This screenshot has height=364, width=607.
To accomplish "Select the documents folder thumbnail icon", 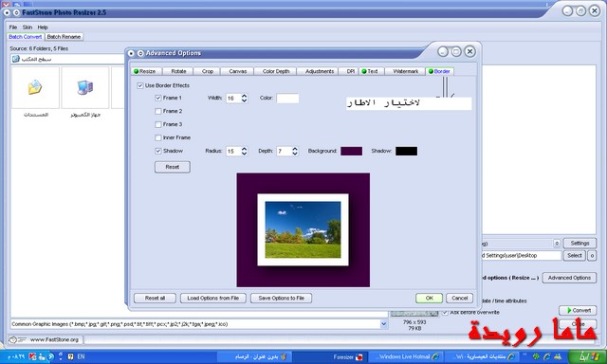I will tap(35, 87).
